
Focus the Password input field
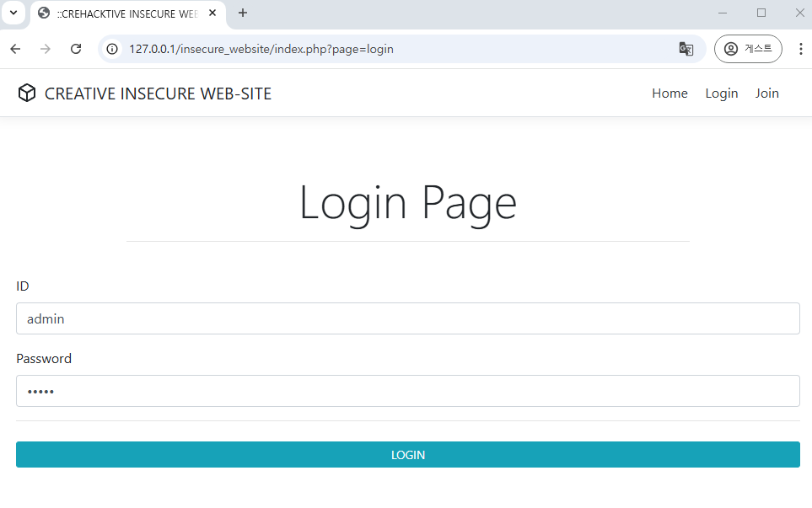coord(408,391)
